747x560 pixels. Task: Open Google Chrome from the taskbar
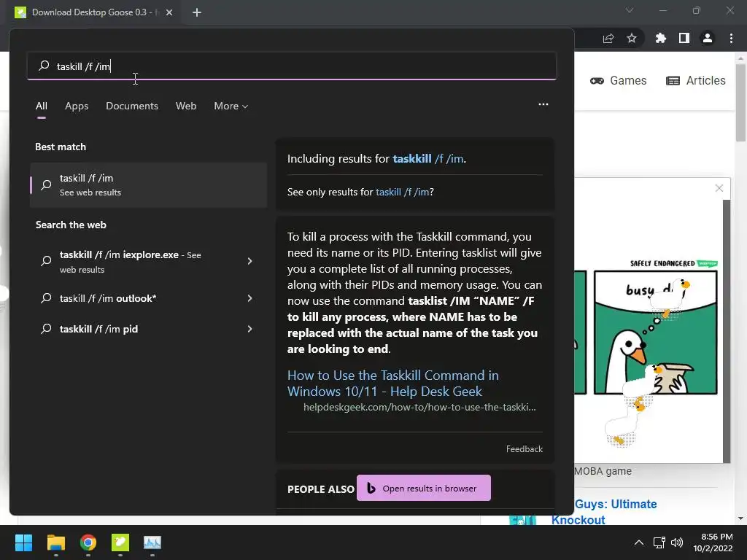88,542
